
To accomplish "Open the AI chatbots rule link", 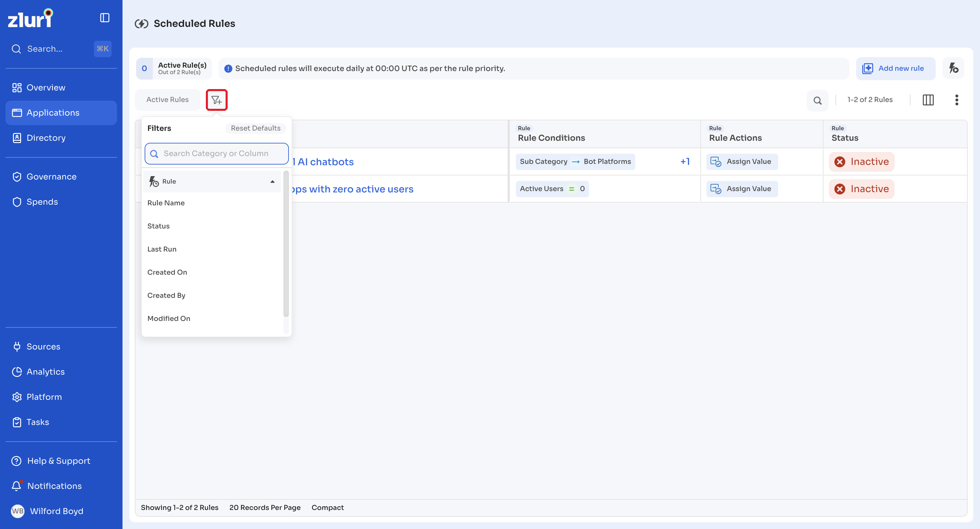I will (323, 162).
